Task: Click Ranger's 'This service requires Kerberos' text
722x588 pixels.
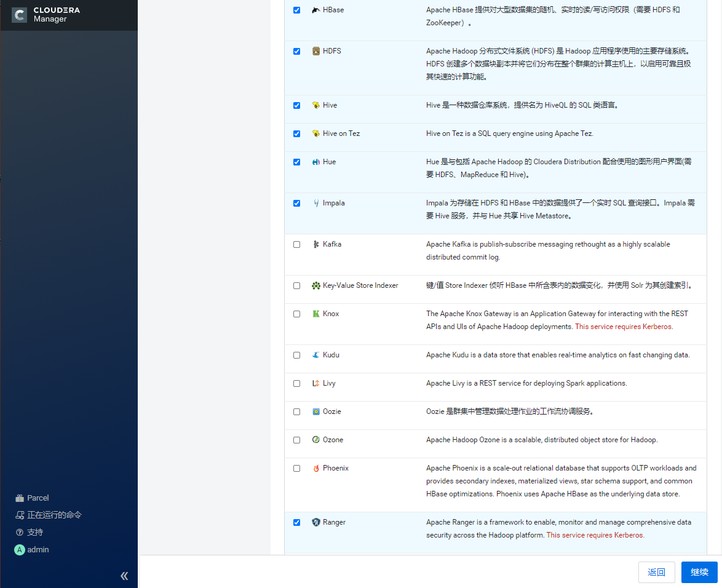Action: tap(595, 536)
